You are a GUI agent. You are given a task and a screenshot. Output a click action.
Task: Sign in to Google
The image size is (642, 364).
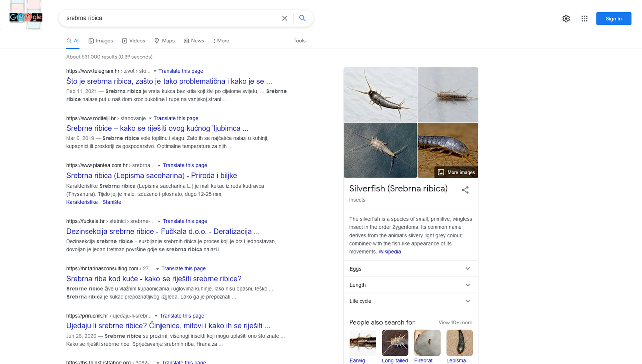613,18
